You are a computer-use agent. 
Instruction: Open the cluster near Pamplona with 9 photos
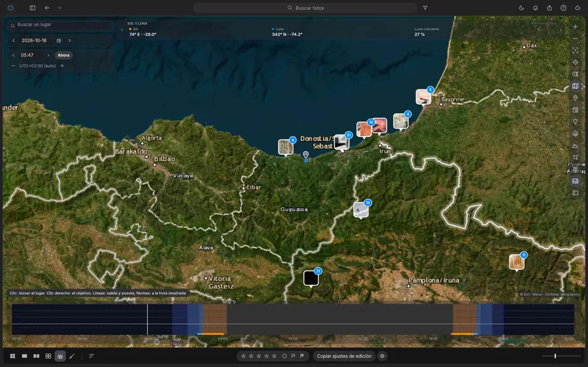click(516, 262)
